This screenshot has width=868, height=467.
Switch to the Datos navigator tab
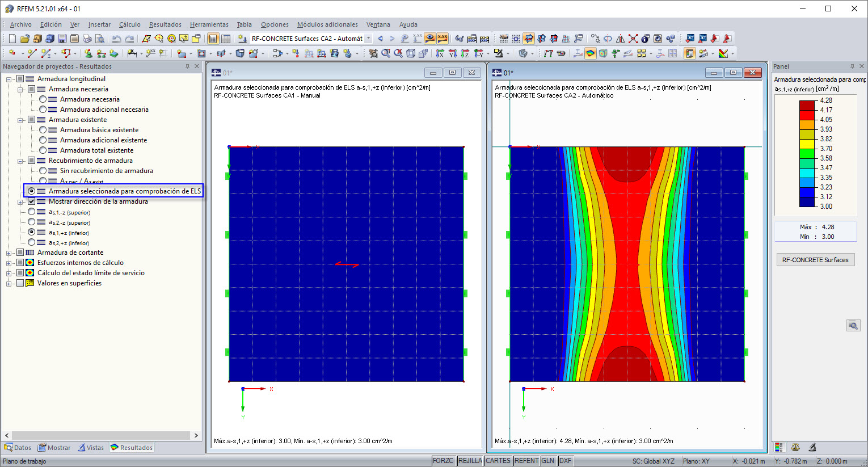point(18,448)
